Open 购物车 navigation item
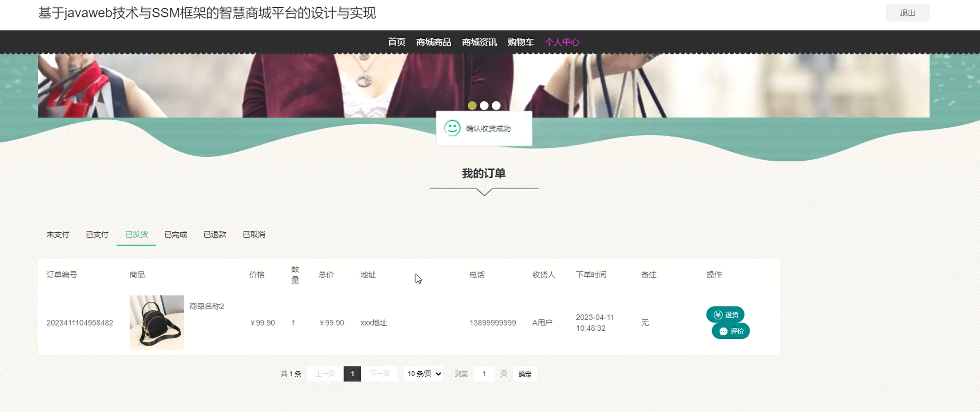This screenshot has width=980, height=412. [x=520, y=42]
